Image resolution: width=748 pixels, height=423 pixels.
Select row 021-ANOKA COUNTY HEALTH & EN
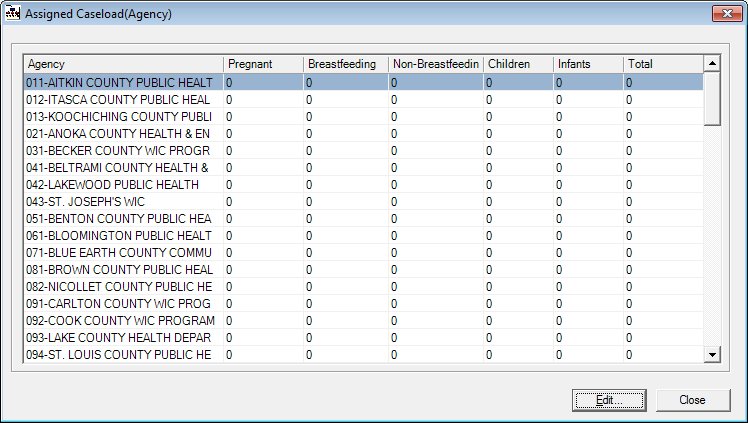[x=364, y=134]
